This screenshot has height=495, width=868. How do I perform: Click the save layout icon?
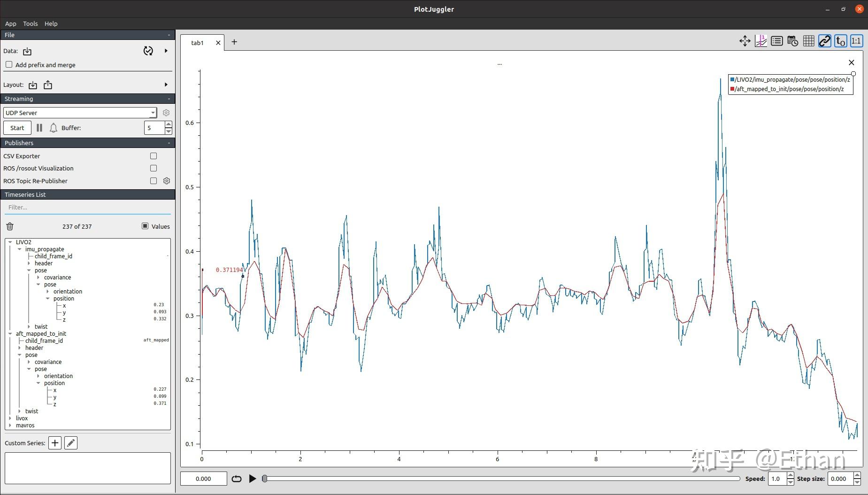tap(48, 85)
